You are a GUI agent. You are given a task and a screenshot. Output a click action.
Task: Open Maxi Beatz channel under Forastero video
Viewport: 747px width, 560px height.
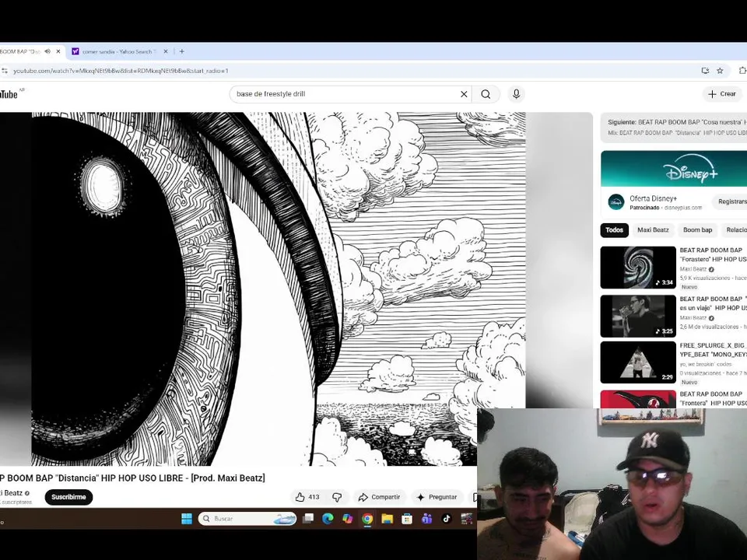[x=693, y=269]
